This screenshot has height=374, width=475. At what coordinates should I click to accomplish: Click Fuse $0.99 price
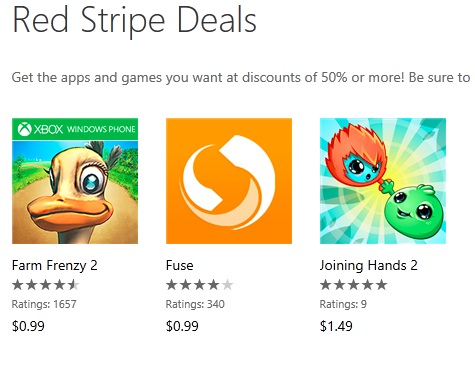(182, 326)
